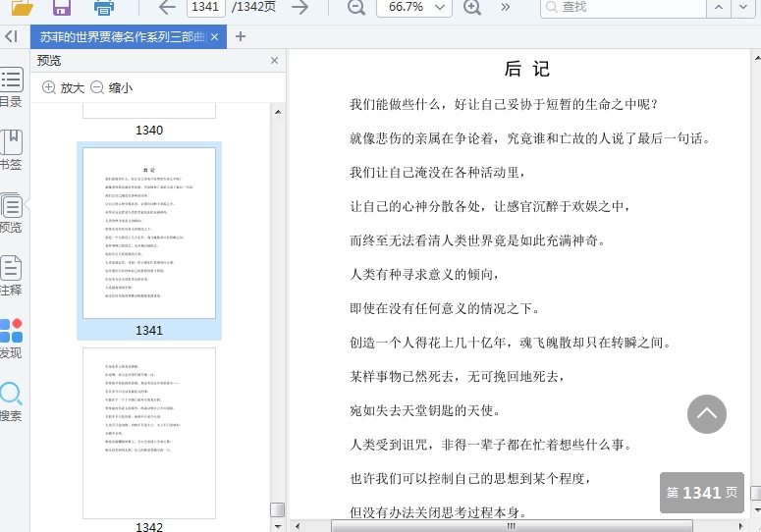Click the horizontal scrollbar left arrow
Screen dimensions: 761x532
pyautogui.click(x=298, y=526)
